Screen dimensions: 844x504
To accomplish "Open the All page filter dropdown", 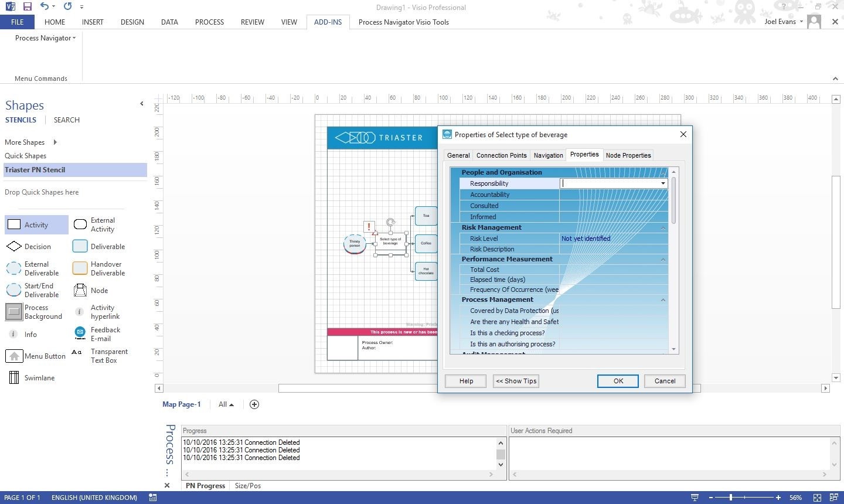I will pos(226,404).
